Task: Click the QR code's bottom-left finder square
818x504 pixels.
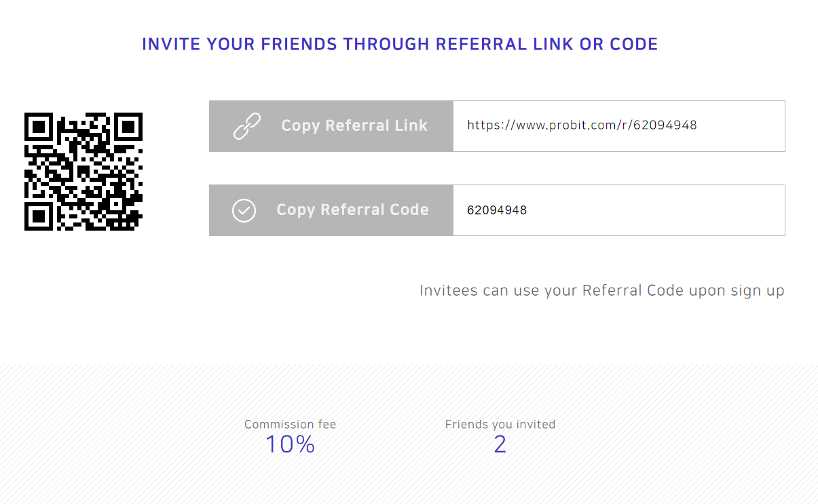Action: pyautogui.click(x=39, y=216)
